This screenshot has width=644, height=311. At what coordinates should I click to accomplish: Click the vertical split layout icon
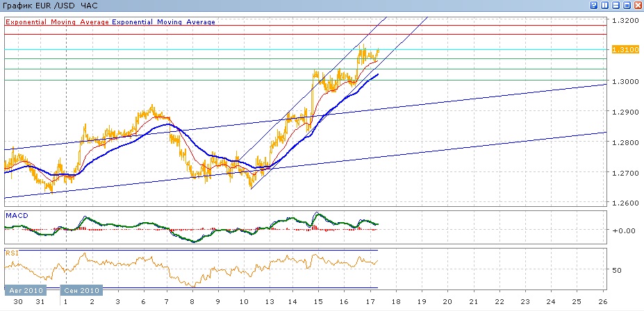coord(605,6)
